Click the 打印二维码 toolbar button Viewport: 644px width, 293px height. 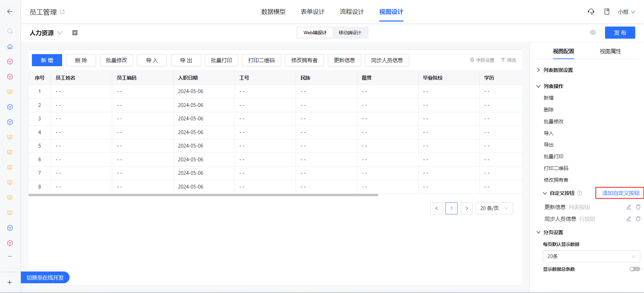point(261,60)
